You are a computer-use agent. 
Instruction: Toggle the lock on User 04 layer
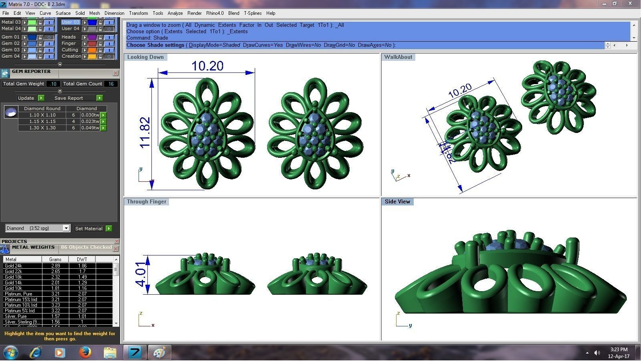[x=101, y=29]
